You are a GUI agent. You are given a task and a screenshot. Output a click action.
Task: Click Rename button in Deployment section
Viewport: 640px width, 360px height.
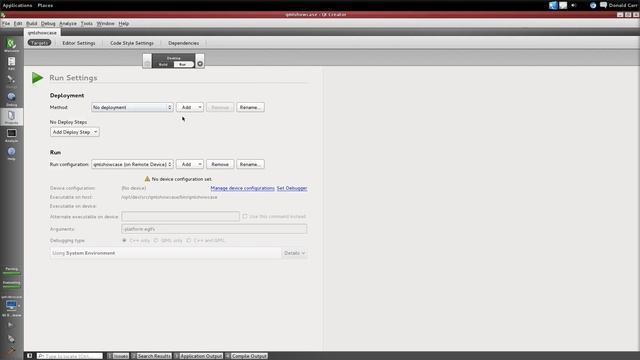coord(250,107)
